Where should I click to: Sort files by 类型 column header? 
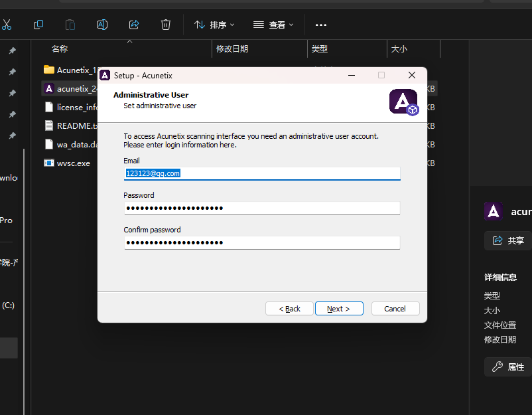point(320,49)
